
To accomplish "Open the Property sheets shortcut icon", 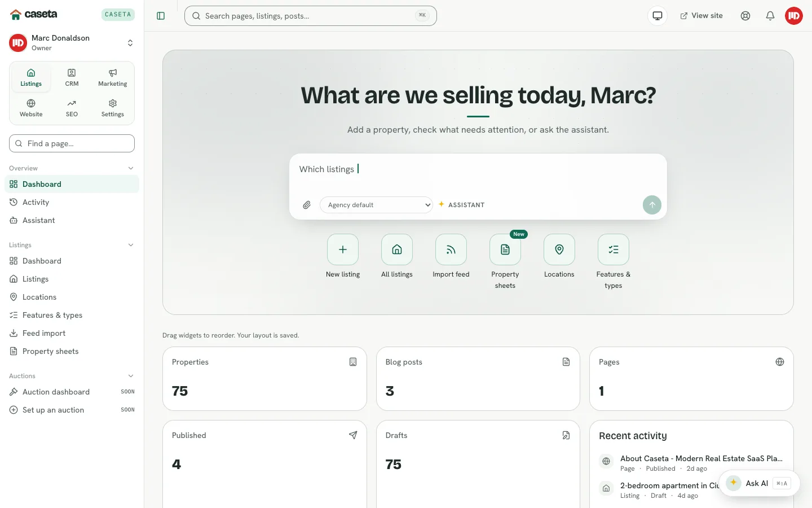I will pyautogui.click(x=505, y=249).
